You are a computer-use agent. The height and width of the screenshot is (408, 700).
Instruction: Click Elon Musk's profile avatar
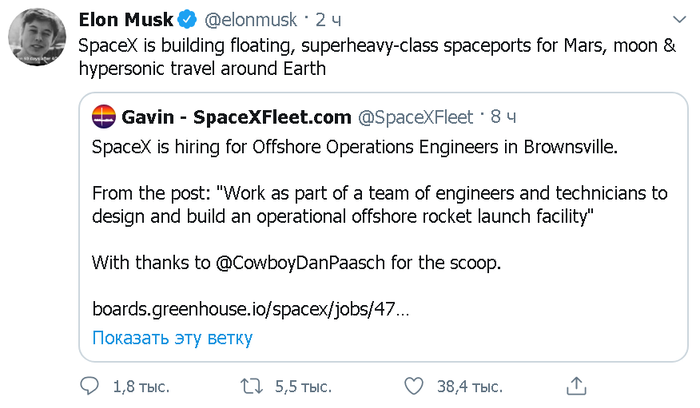click(x=38, y=41)
